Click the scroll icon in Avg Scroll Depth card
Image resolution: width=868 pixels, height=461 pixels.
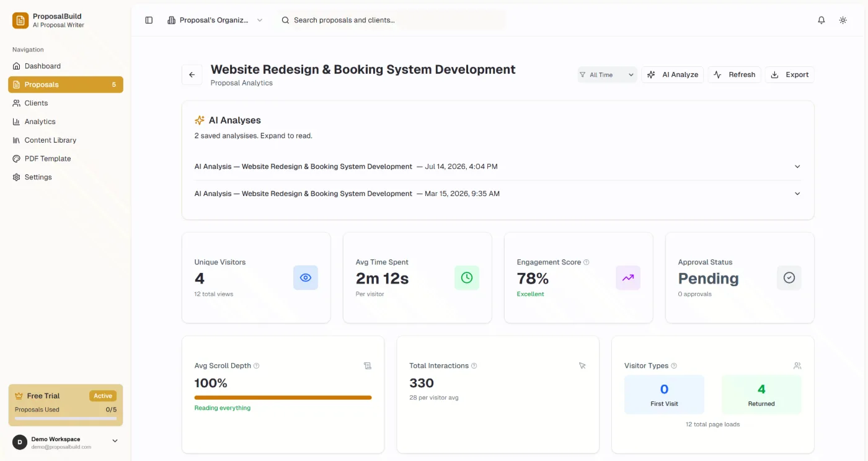368,366
